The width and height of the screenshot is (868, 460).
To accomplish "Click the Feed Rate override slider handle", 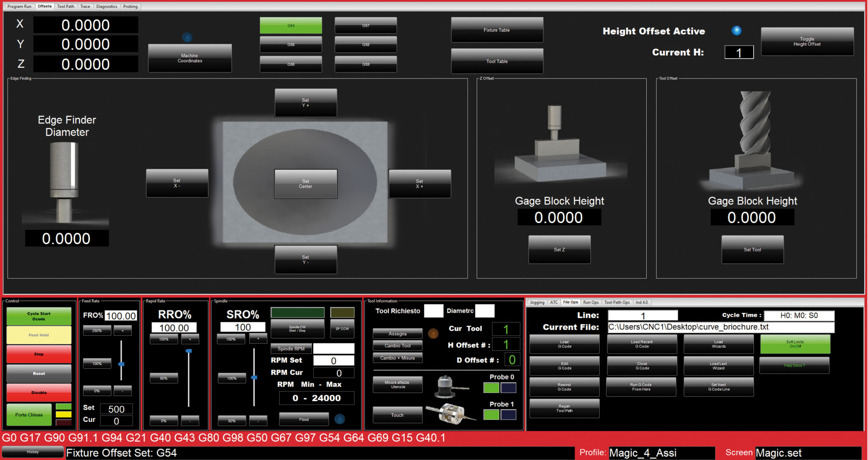I will coord(121,364).
